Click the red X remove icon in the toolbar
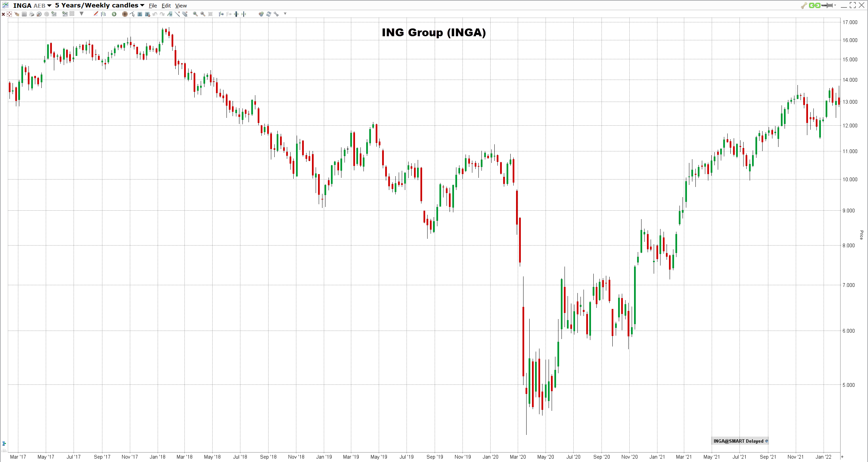The width and height of the screenshot is (868, 462). tap(3, 14)
